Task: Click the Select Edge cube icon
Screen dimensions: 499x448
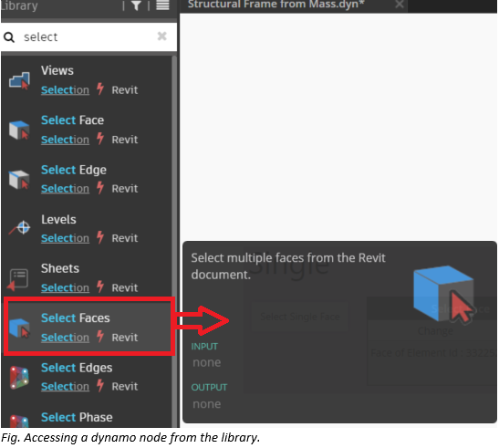Action: tap(19, 179)
